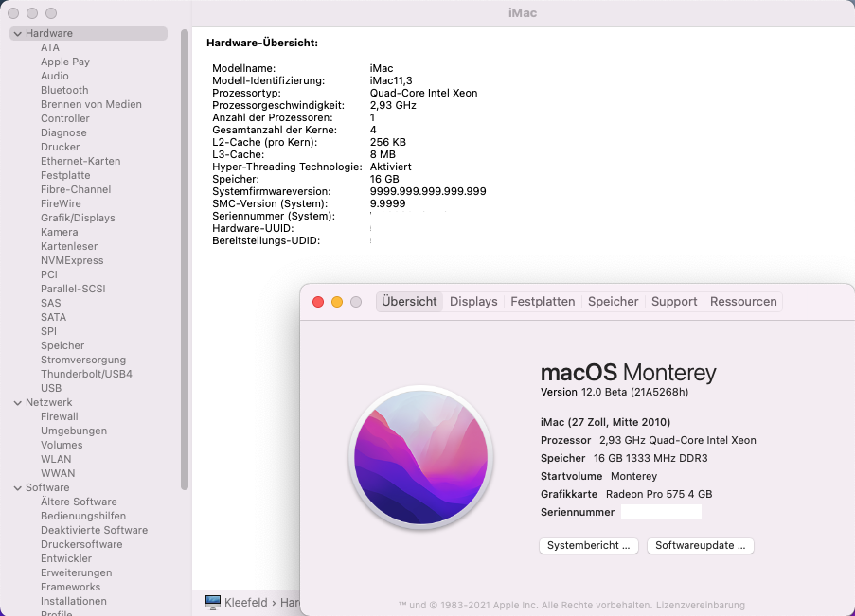The width and height of the screenshot is (855, 616).
Task: Select SPI in the sidebar
Action: coord(48,331)
